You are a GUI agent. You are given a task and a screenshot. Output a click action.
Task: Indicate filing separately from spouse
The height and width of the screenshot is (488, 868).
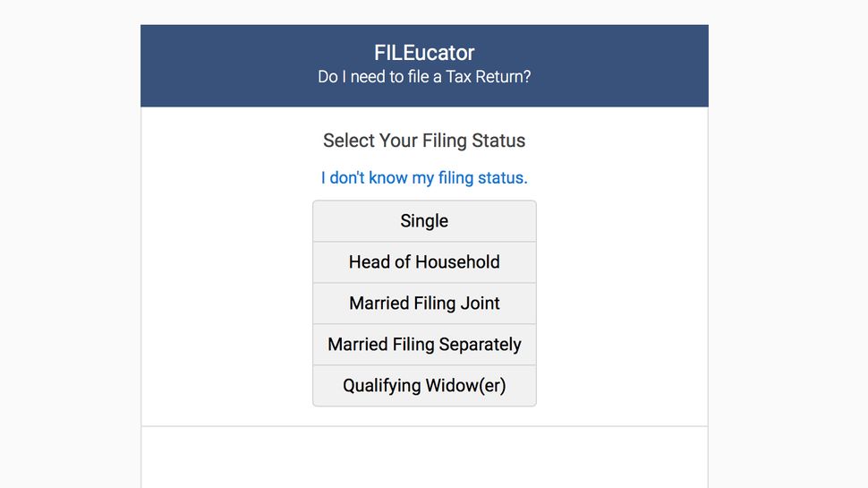(x=424, y=345)
